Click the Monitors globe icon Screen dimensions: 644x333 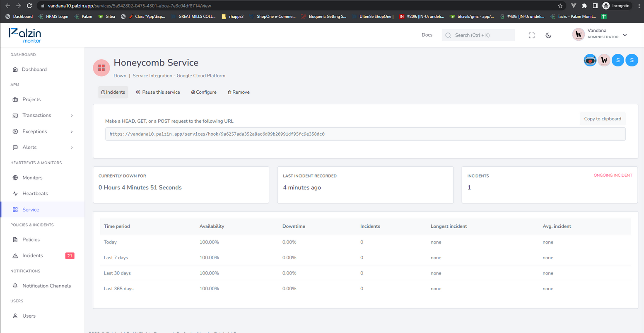(x=15, y=177)
